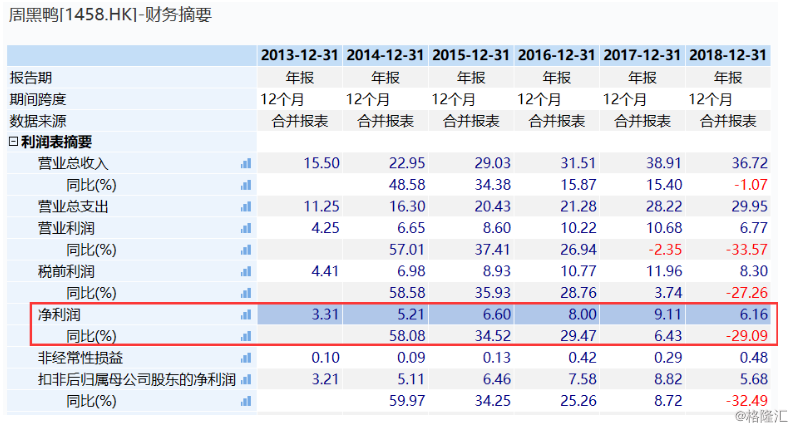The height and width of the screenshot is (430, 795).
Task: Click net profit value 6.16 for 2018
Action: 753,315
